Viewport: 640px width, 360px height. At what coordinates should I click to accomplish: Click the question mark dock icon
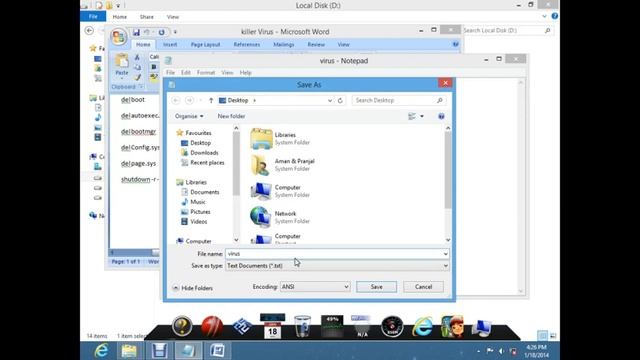(x=182, y=327)
